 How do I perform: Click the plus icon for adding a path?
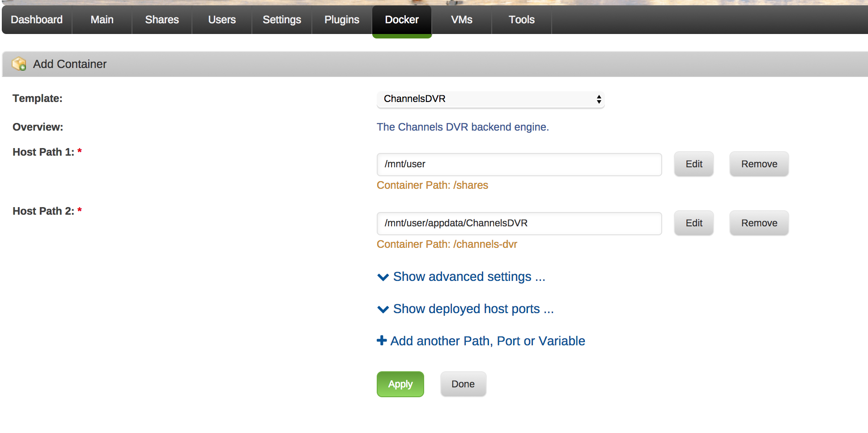[382, 341]
